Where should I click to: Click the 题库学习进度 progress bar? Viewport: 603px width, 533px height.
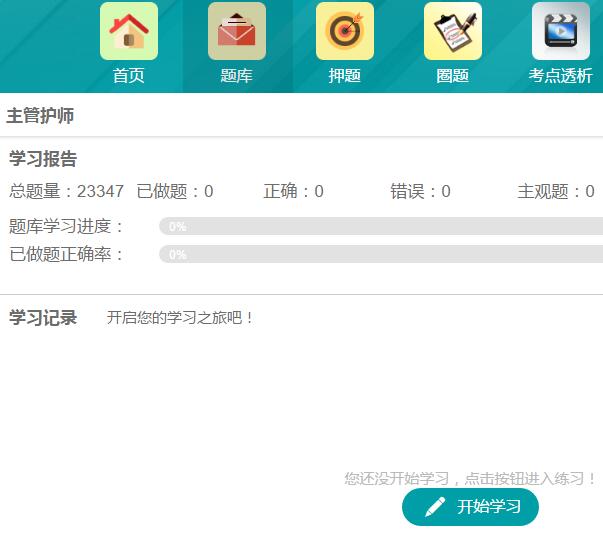tap(380, 227)
